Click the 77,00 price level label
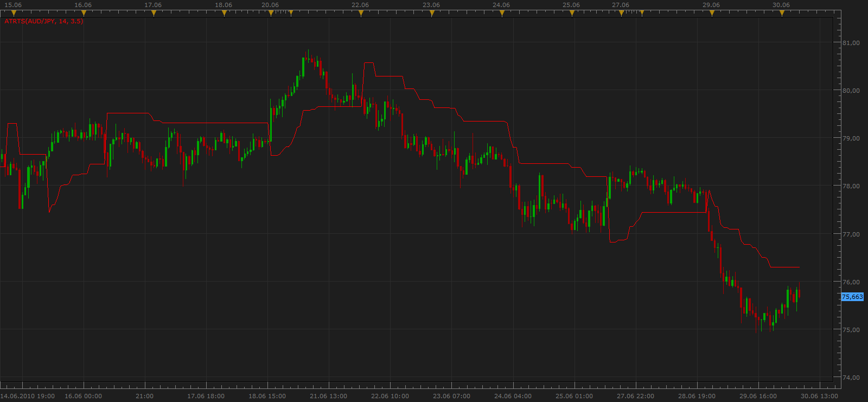The image size is (868, 402). tap(851, 234)
